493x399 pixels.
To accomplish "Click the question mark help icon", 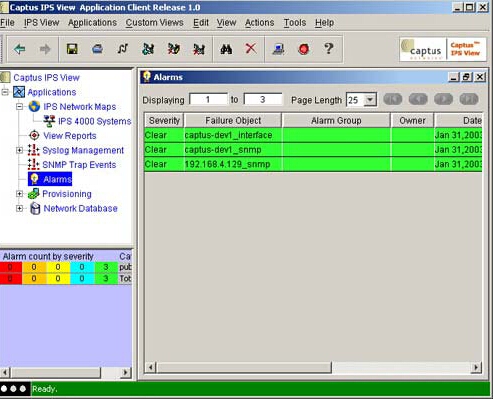I will pos(328,49).
